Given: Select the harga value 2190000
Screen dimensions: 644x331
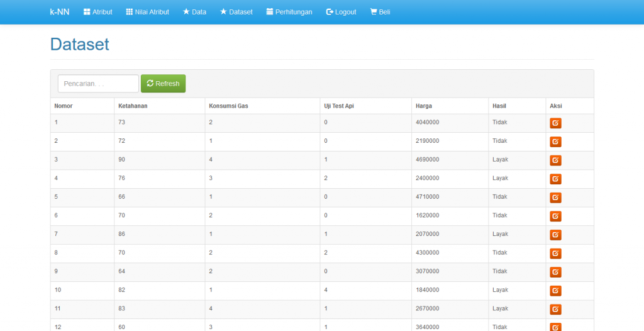Looking at the screenshot, I should pyautogui.click(x=427, y=140).
